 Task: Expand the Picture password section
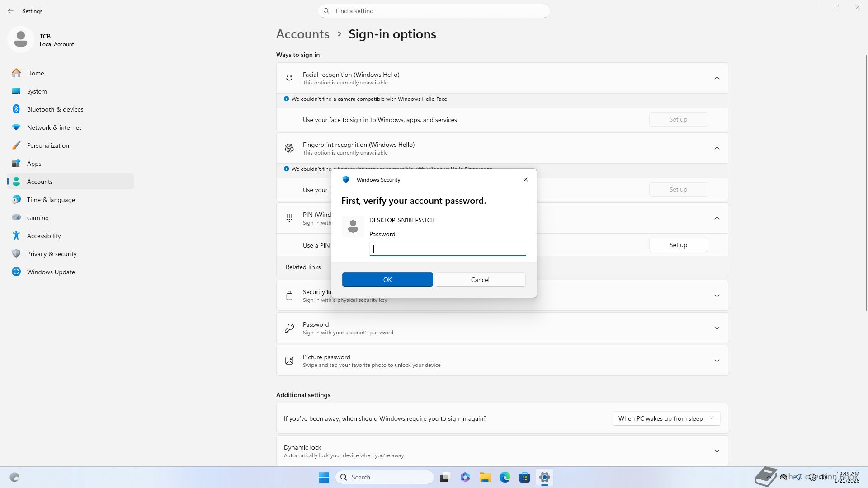[x=717, y=361]
